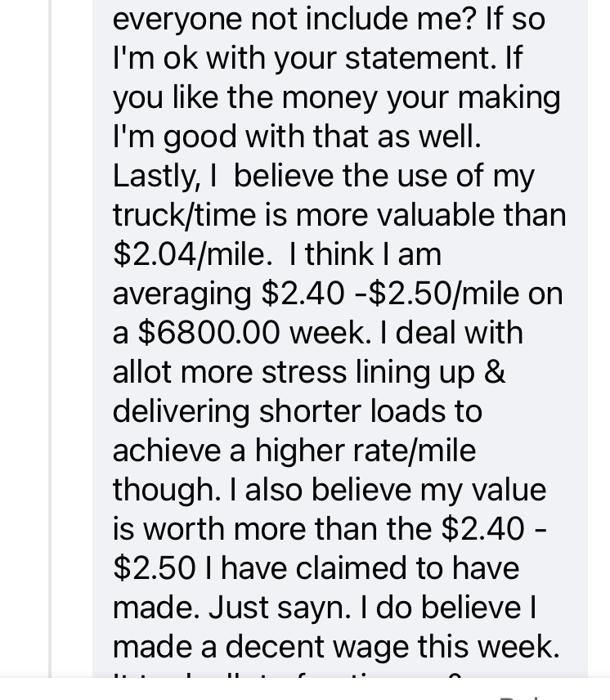This screenshot has width=610, height=700.
Task: Click the "$2.04/mile" text in comment
Action: coord(192,254)
